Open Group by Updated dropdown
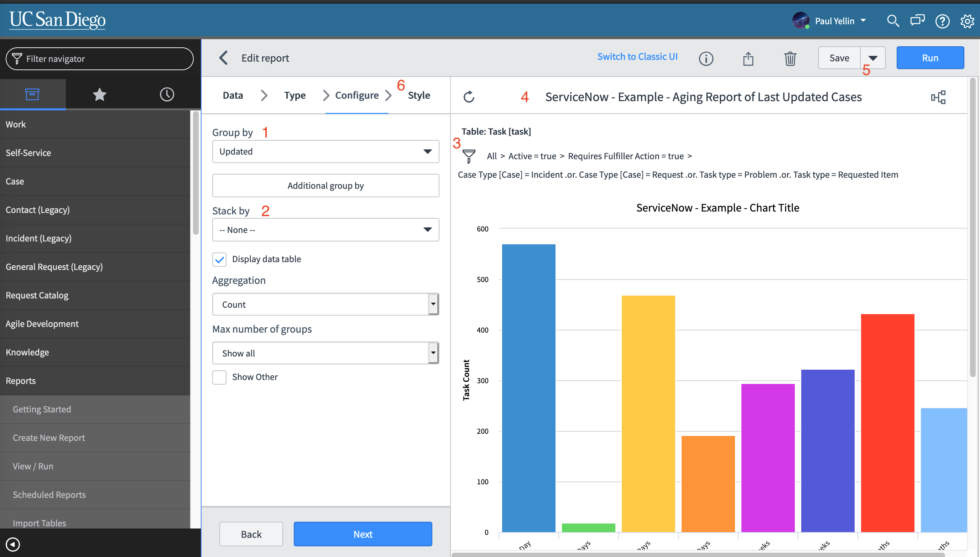Viewport: 980px width, 557px height. pos(325,151)
